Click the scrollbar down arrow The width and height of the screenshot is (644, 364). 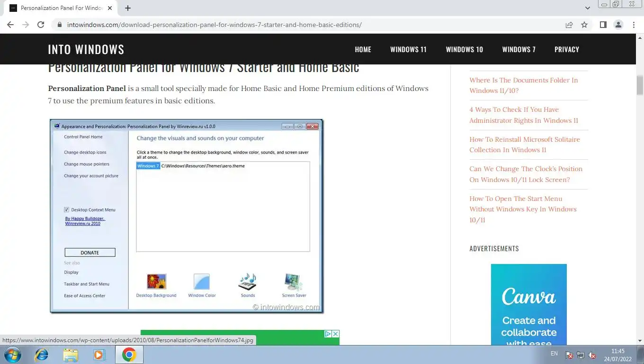click(x=640, y=341)
